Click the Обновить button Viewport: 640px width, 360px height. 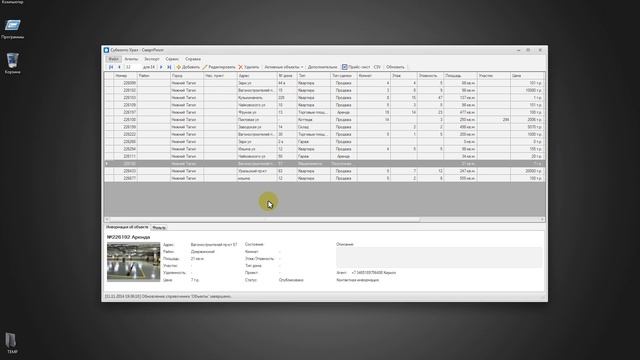click(395, 67)
